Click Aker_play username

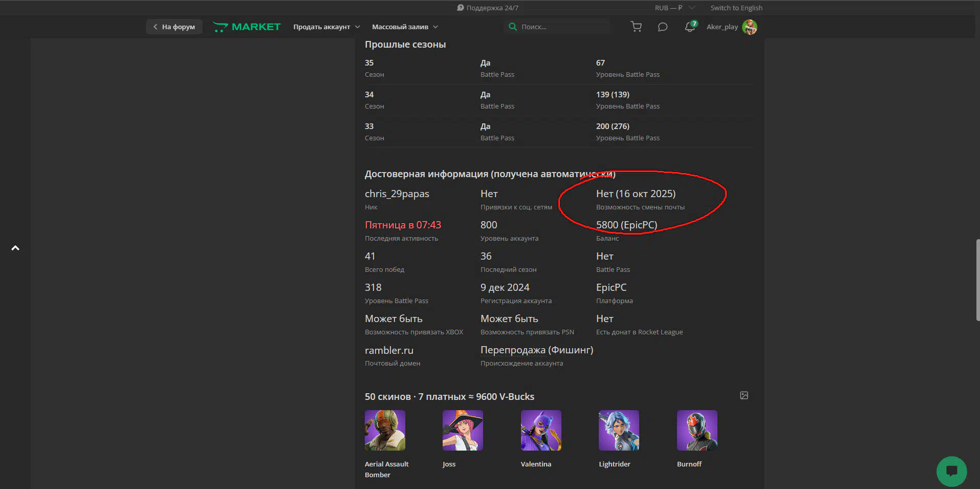pyautogui.click(x=722, y=27)
